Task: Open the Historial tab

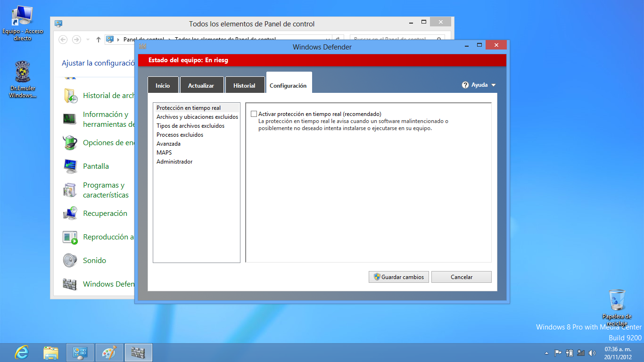Action: point(244,85)
